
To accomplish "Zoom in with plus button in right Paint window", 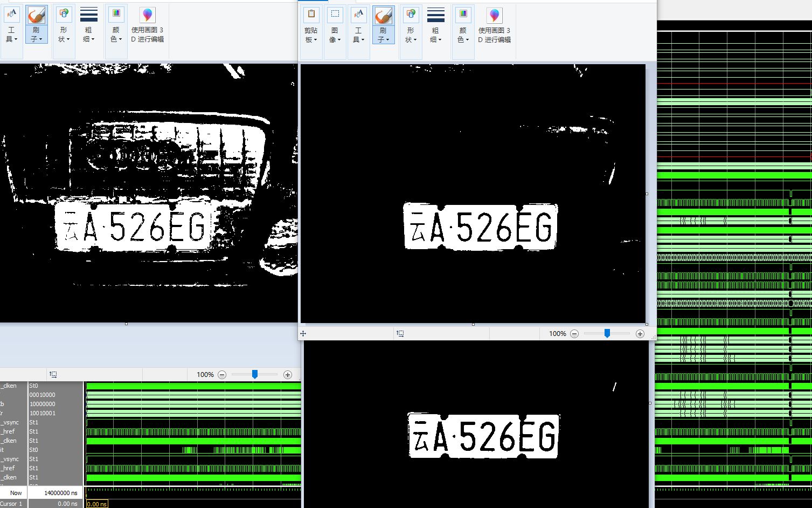I will 640,334.
